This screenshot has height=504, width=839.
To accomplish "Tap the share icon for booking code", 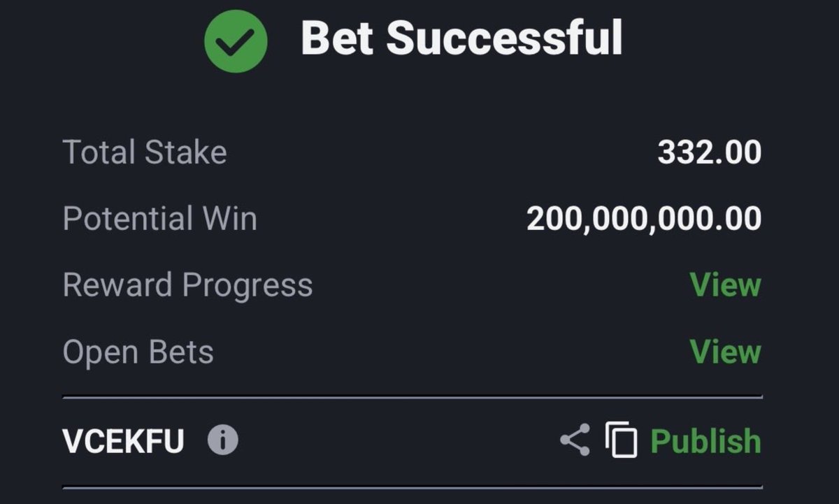I will click(575, 440).
